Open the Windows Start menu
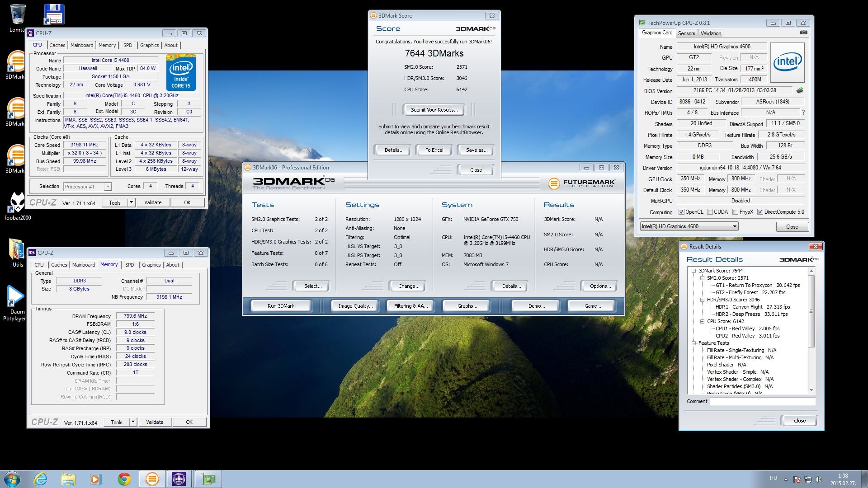Viewport: 868px width, 488px height. pos(12,479)
